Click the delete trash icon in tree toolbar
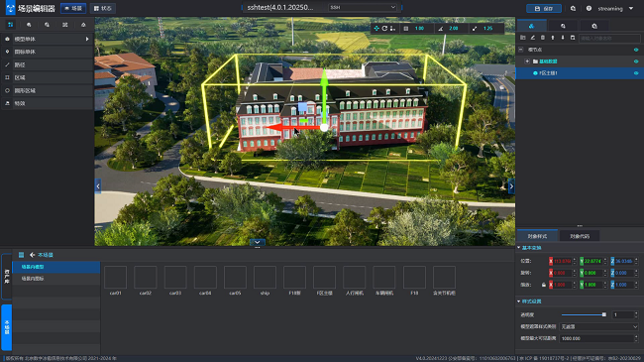 543,38
